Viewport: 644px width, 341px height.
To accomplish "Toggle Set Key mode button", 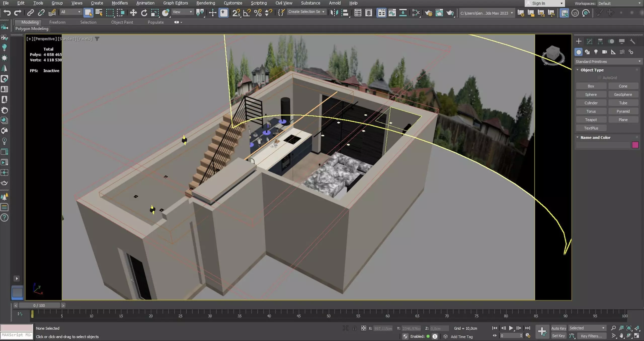I will tap(558, 336).
